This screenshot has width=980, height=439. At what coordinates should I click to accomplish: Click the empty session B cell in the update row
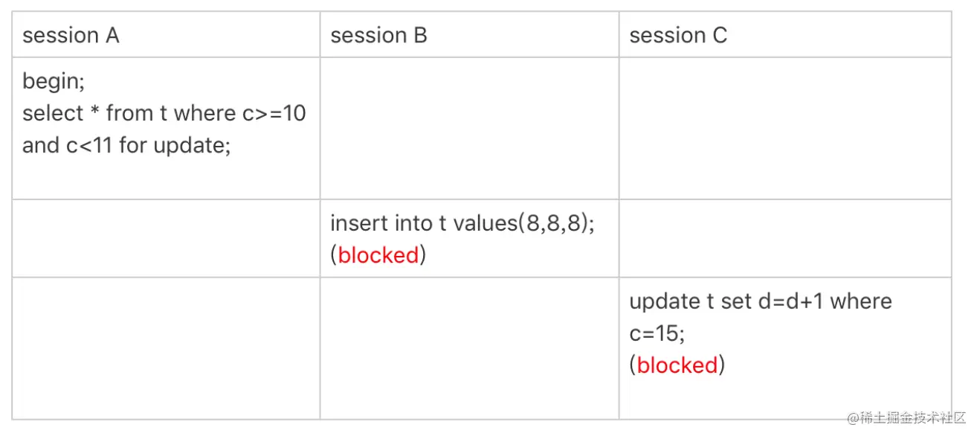(x=469, y=348)
